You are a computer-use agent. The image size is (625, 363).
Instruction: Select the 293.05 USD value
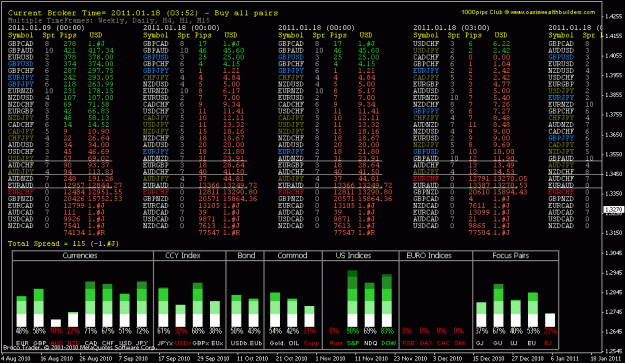(101, 77)
